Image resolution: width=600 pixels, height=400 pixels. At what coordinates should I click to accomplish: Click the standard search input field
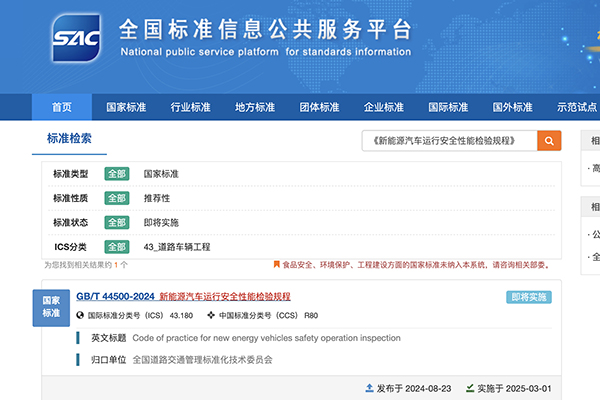click(449, 141)
